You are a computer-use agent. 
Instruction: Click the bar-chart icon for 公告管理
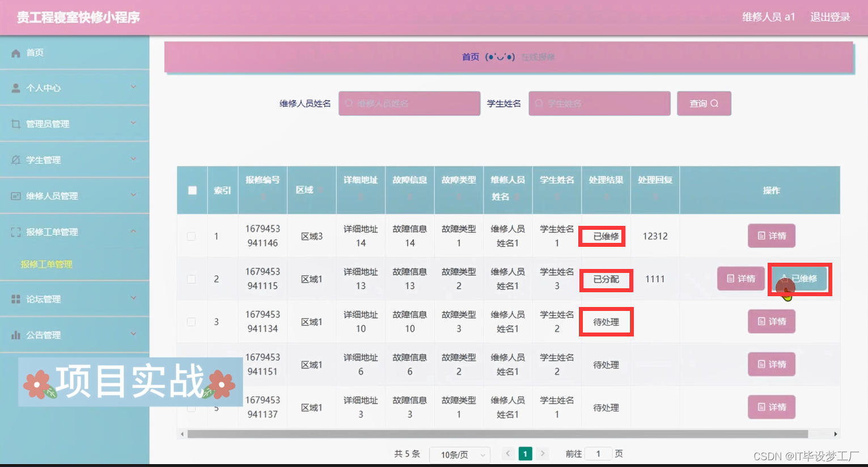[16, 335]
